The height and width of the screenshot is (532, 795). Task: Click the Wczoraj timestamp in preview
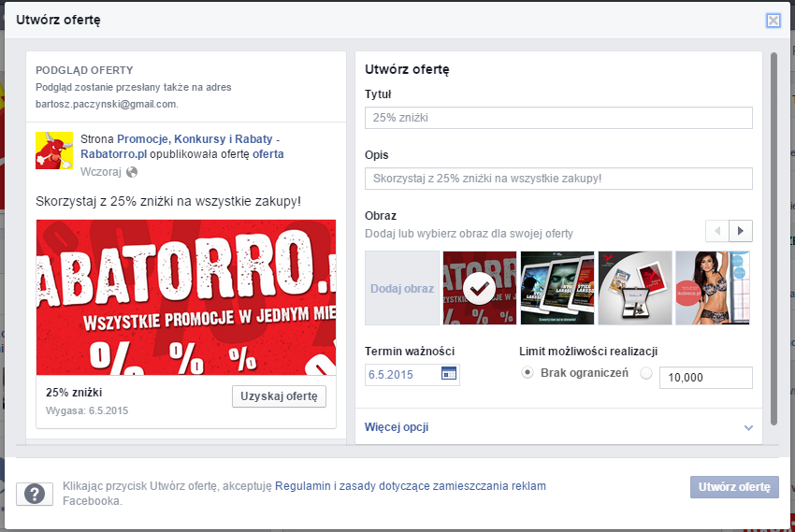tap(101, 172)
